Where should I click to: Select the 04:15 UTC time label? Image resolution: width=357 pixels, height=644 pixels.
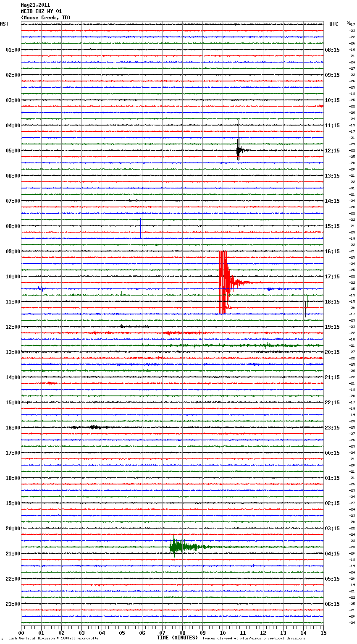tap(332, 554)
